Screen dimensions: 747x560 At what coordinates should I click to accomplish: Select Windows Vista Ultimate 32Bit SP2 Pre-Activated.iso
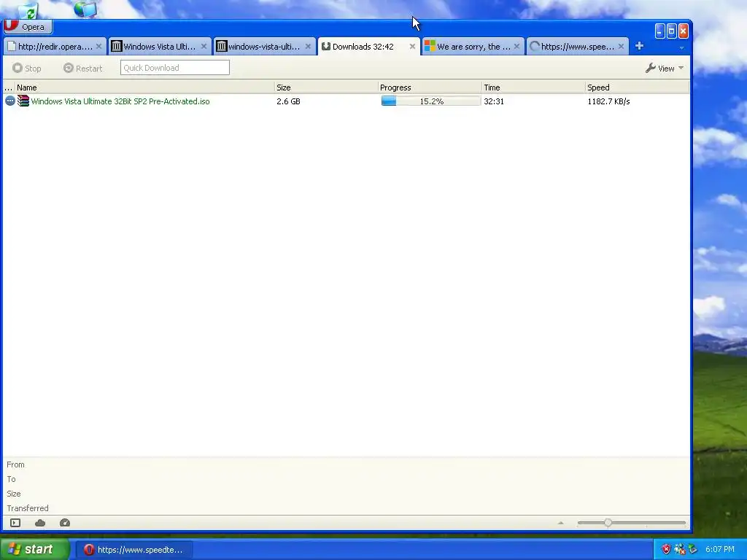click(x=120, y=101)
